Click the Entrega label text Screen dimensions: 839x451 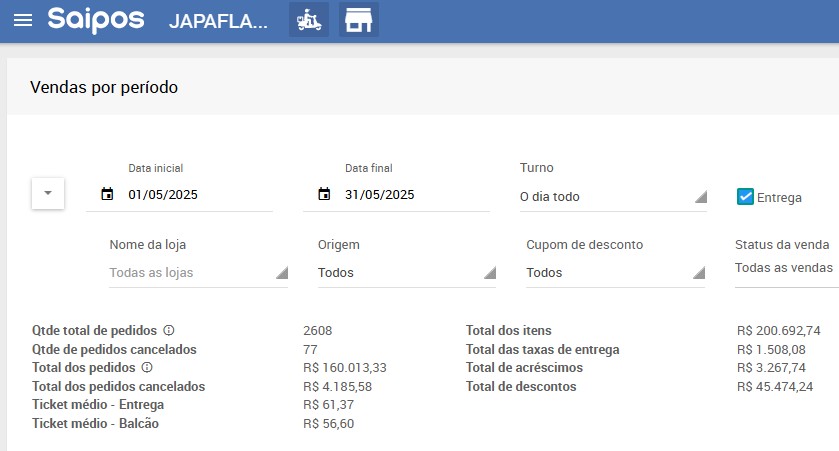tap(779, 198)
